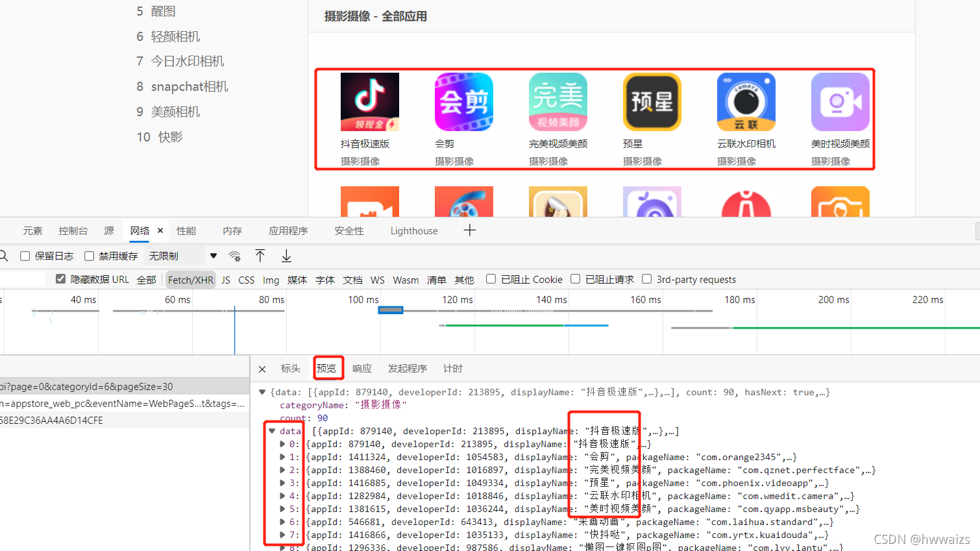Image resolution: width=980 pixels, height=551 pixels.
Task: Expand data item 3 预星
Action: click(x=282, y=483)
